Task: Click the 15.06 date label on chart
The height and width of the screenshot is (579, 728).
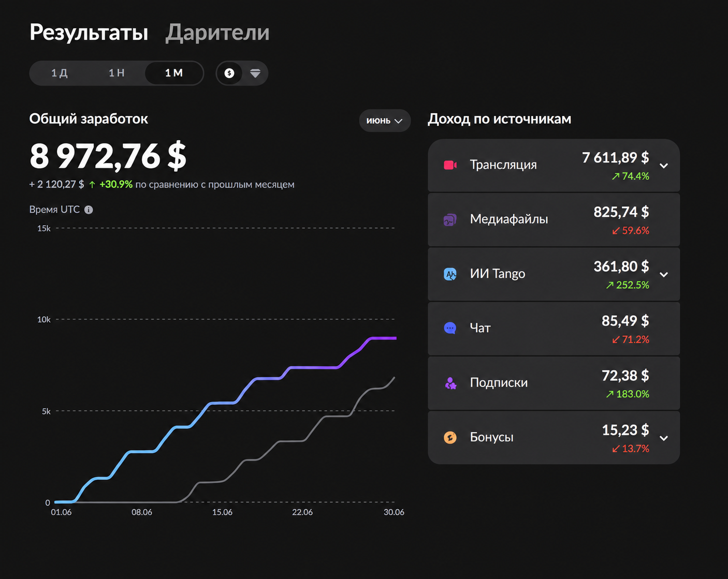Action: [222, 512]
